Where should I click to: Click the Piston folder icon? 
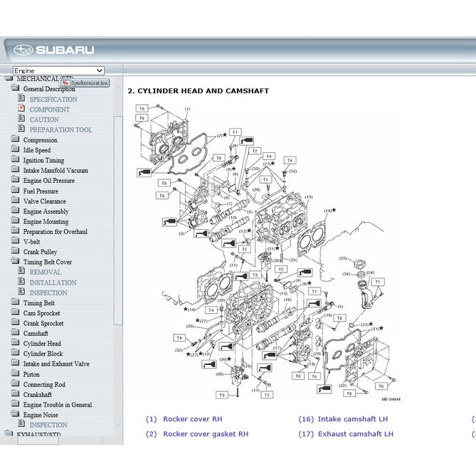[15, 374]
